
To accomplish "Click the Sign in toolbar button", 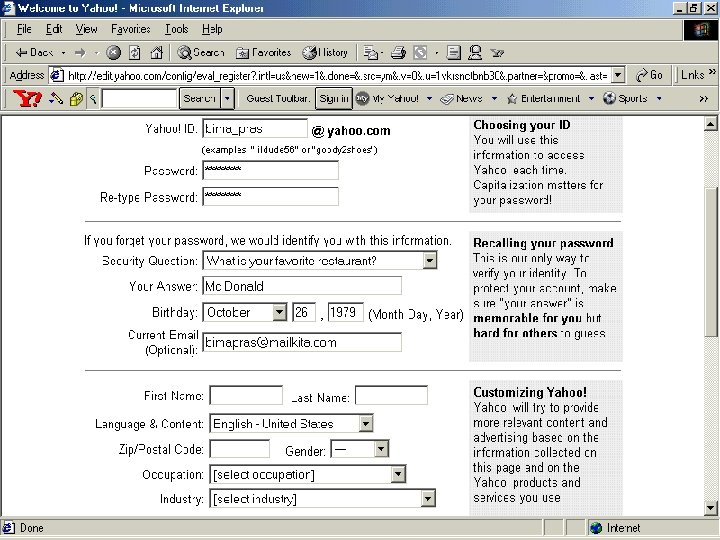I will pos(334,98).
